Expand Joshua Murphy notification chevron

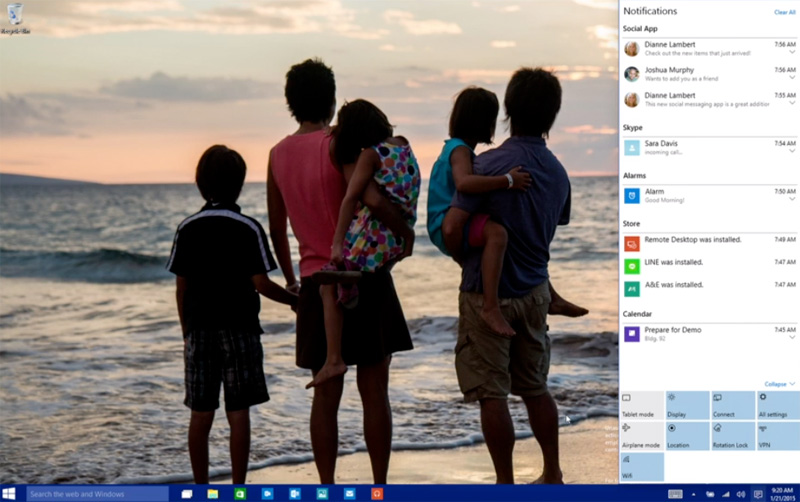pos(792,78)
